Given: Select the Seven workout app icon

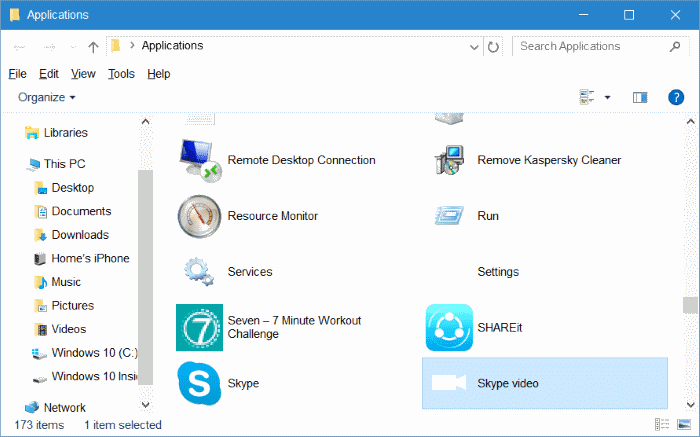Looking at the screenshot, I should click(x=200, y=328).
